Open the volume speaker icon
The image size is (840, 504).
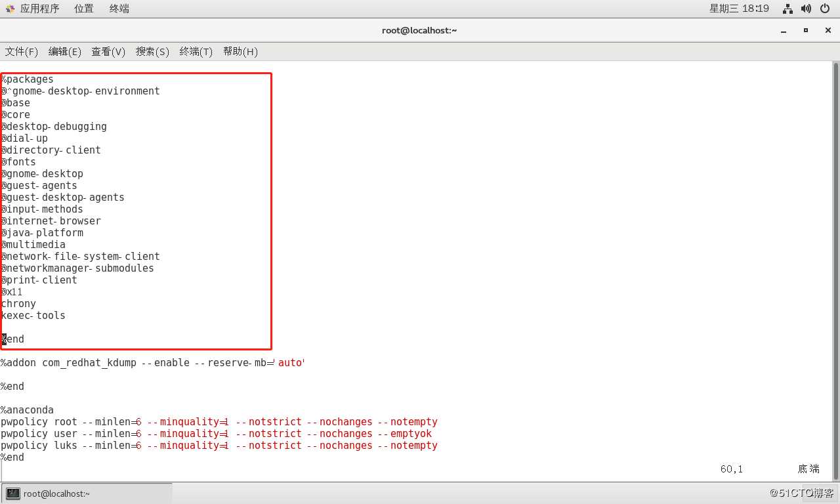(x=807, y=9)
